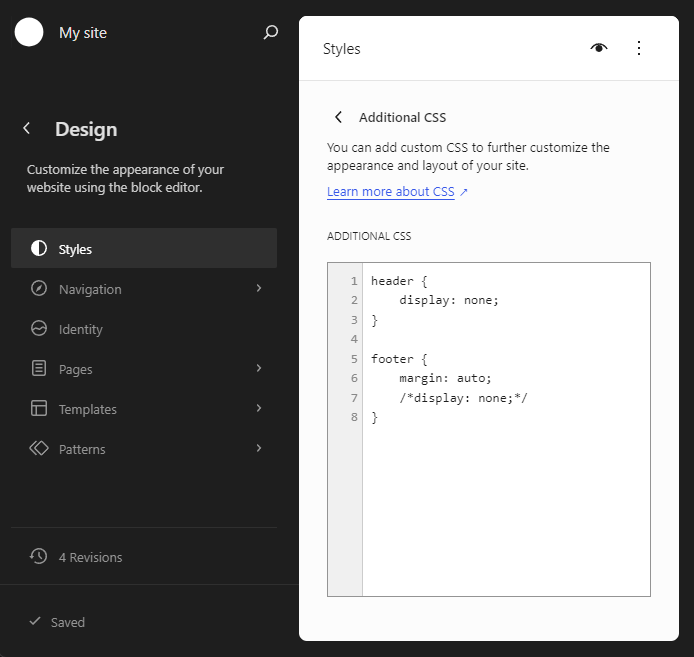Click the Saved checkmark icon
Viewport: 694px width, 657px height.
click(35, 621)
